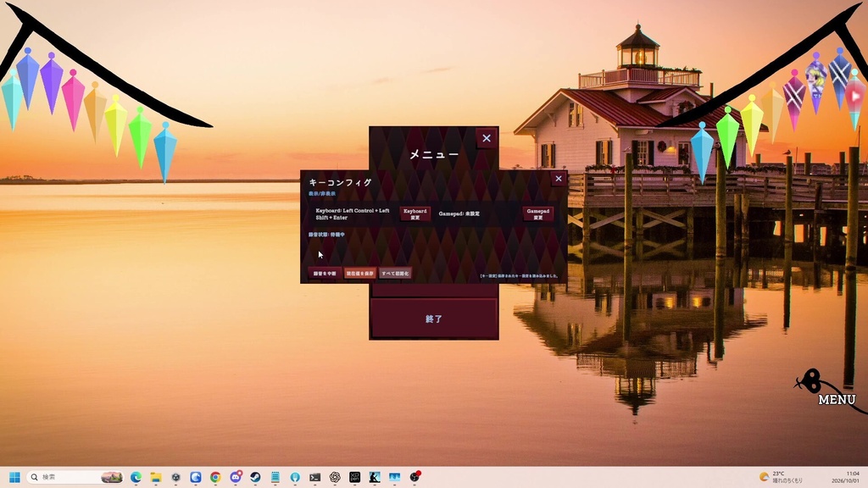The height and width of the screenshot is (488, 868).
Task: Open Microsoft Edge from the taskbar
Action: click(x=136, y=477)
